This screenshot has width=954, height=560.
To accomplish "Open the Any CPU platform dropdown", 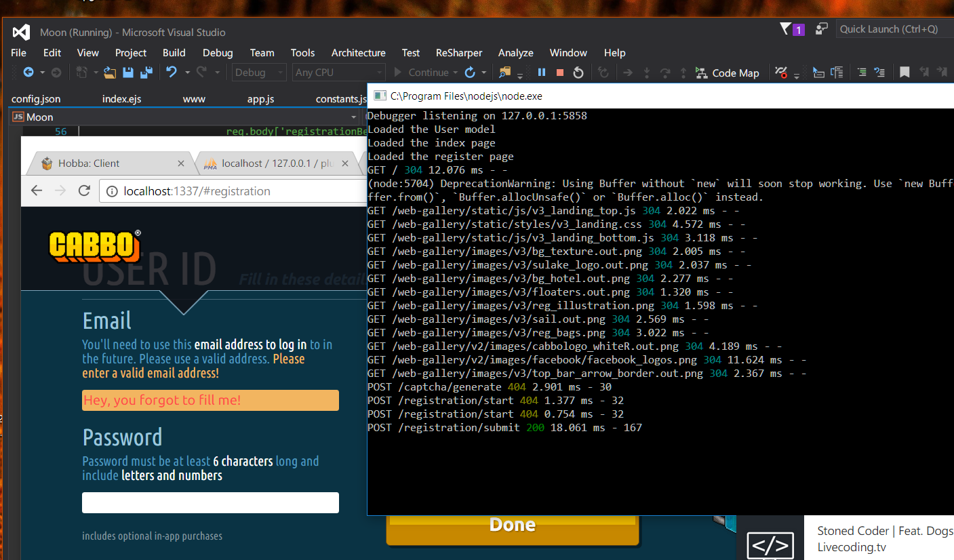I will point(339,73).
